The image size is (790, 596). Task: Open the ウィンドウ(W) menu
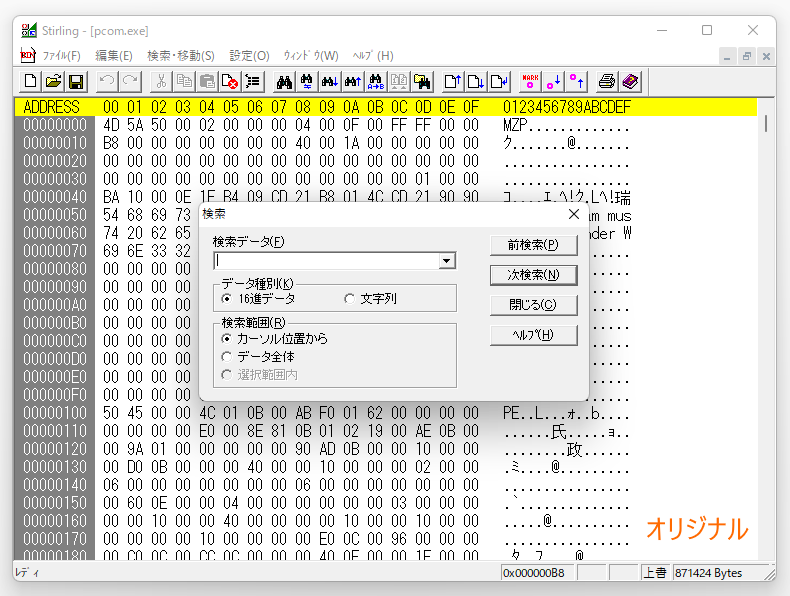[x=310, y=55]
